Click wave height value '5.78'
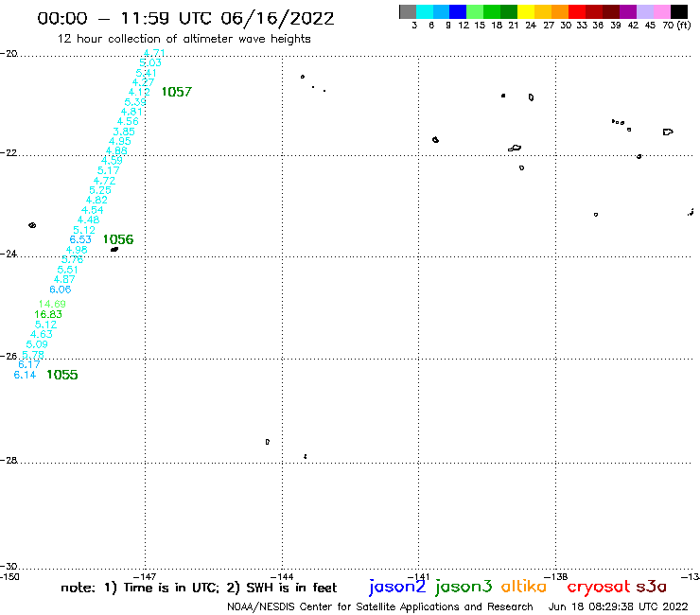Screen dimensions: 700x615 [33, 355]
